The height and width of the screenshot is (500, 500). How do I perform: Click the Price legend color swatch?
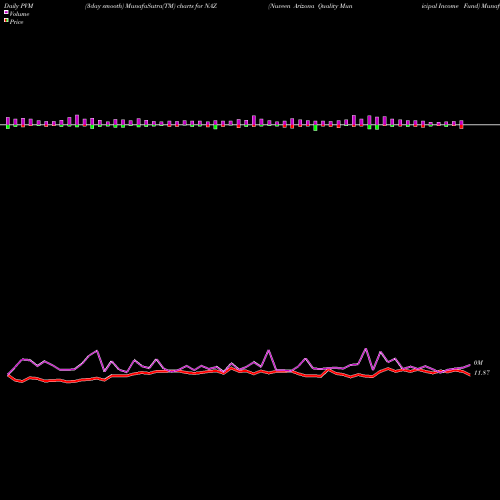coord(6,21)
